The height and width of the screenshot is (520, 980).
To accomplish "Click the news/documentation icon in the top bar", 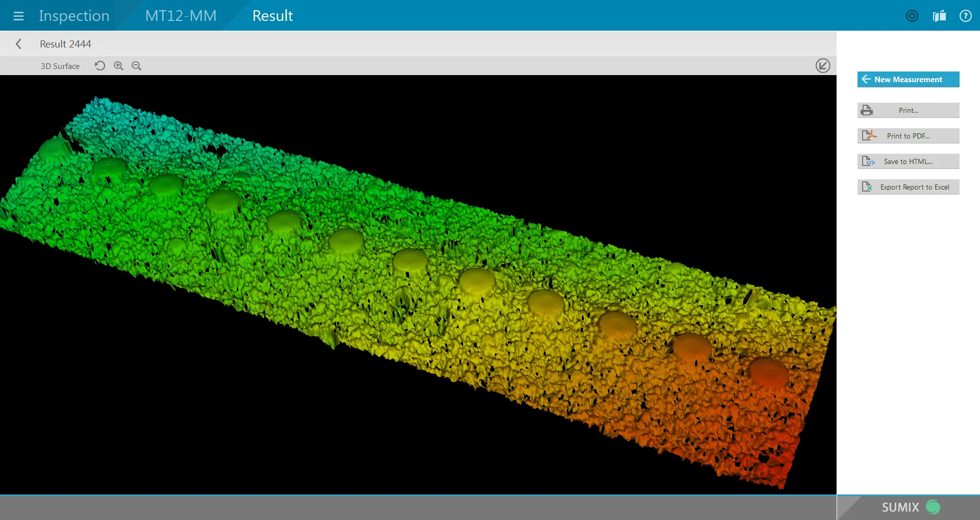I will pos(939,16).
